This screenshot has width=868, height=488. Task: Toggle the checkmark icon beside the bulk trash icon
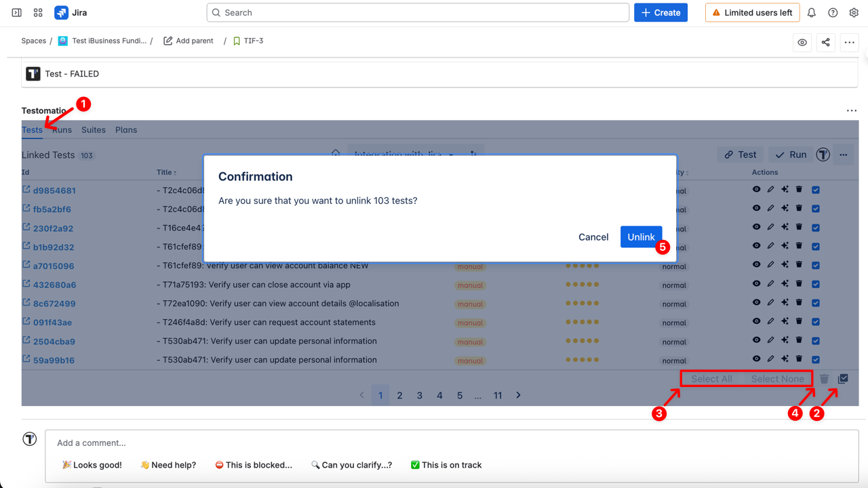(842, 378)
